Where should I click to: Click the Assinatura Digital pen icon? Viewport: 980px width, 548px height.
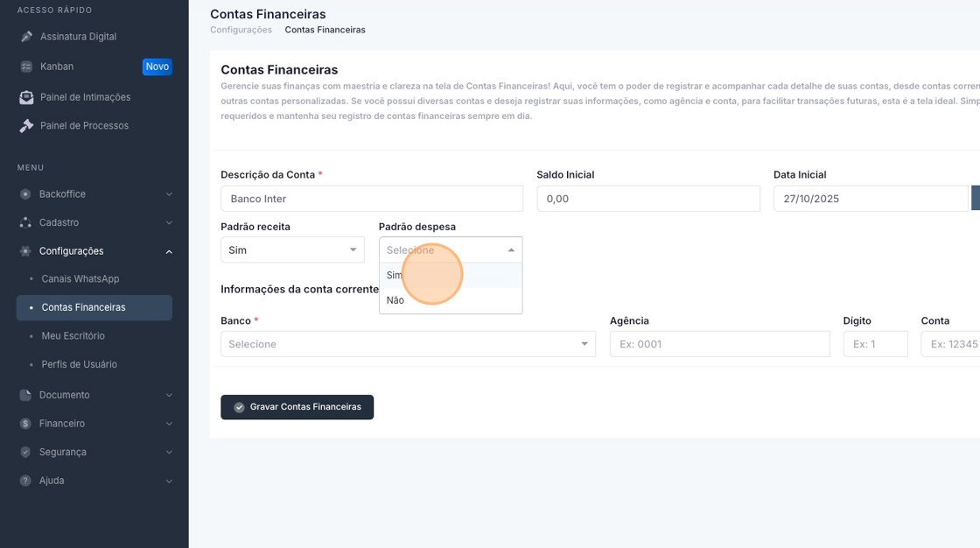coord(26,37)
